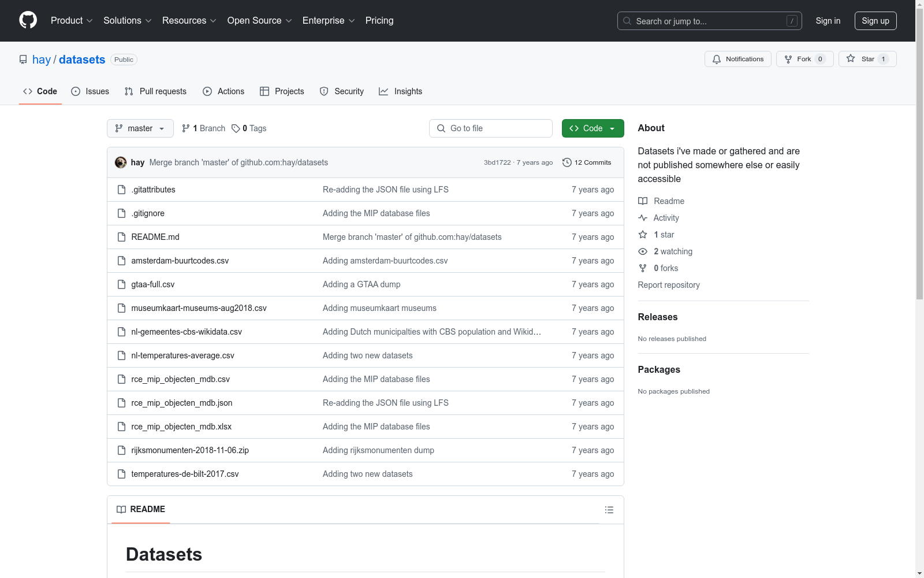Click the GitHub logo icon
Viewport: 924px width, 578px height.
(x=28, y=20)
